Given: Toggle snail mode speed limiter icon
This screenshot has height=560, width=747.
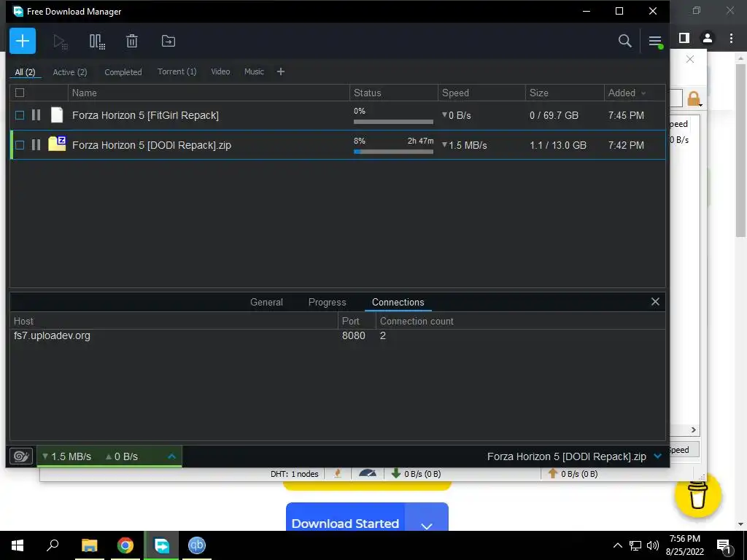Looking at the screenshot, I should [21, 456].
